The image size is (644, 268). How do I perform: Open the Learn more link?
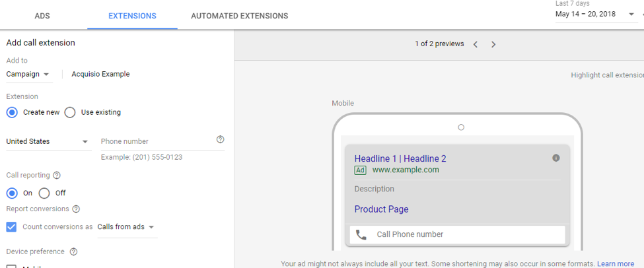[615, 263]
